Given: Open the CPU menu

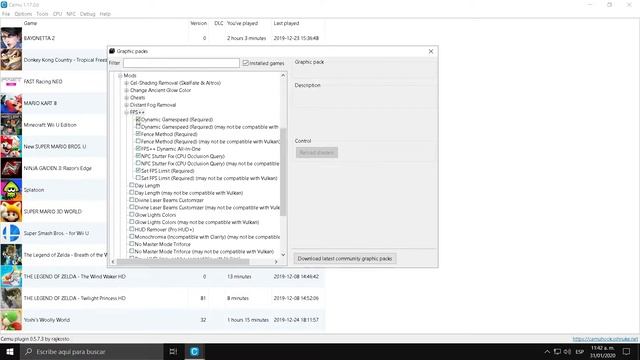Looking at the screenshot, I should [58, 14].
